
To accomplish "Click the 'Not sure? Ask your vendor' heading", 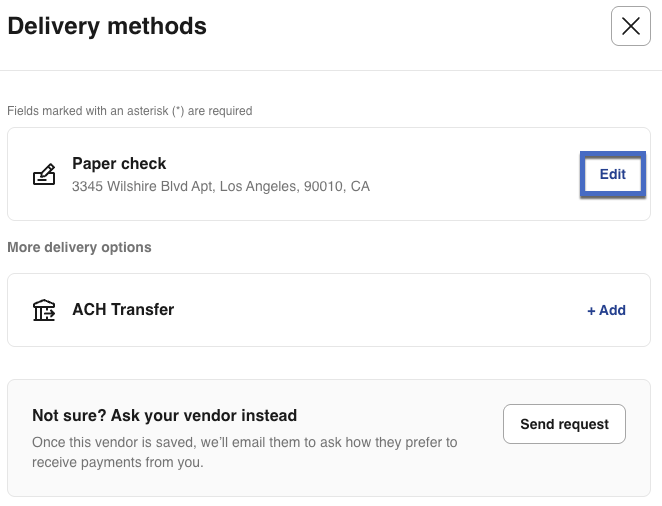I will click(x=164, y=416).
